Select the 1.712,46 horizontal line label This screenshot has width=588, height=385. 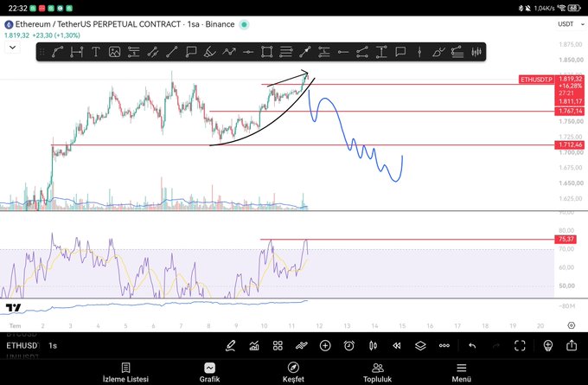click(570, 144)
